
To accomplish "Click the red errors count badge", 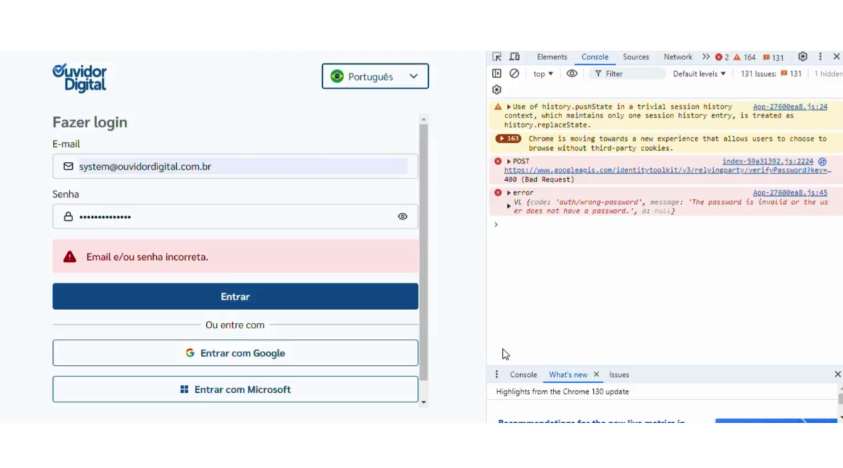I will (x=722, y=57).
